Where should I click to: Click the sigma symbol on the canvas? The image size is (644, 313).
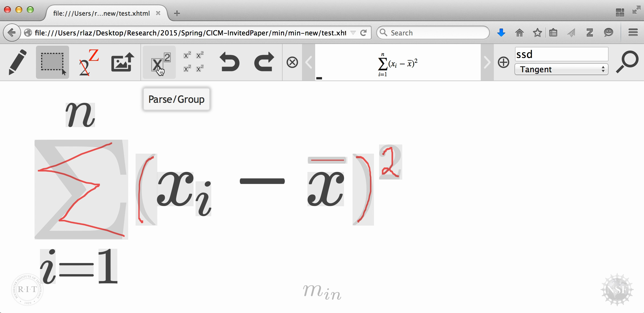81,189
